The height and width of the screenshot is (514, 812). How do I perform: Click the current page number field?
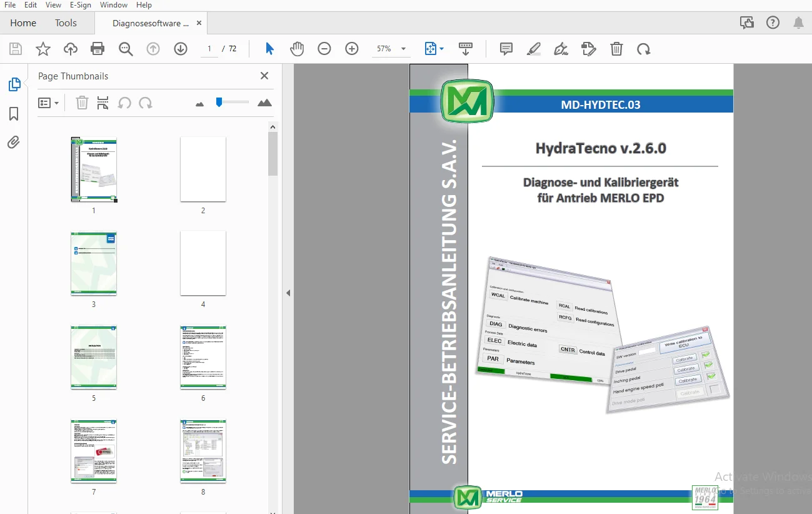[209, 49]
